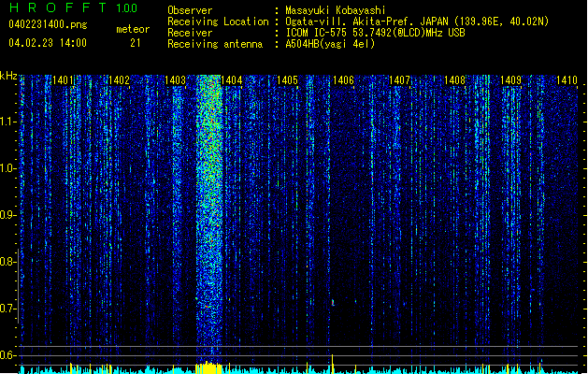Click the 1402 time marker
Screen dimensions: 588x374
[119, 79]
